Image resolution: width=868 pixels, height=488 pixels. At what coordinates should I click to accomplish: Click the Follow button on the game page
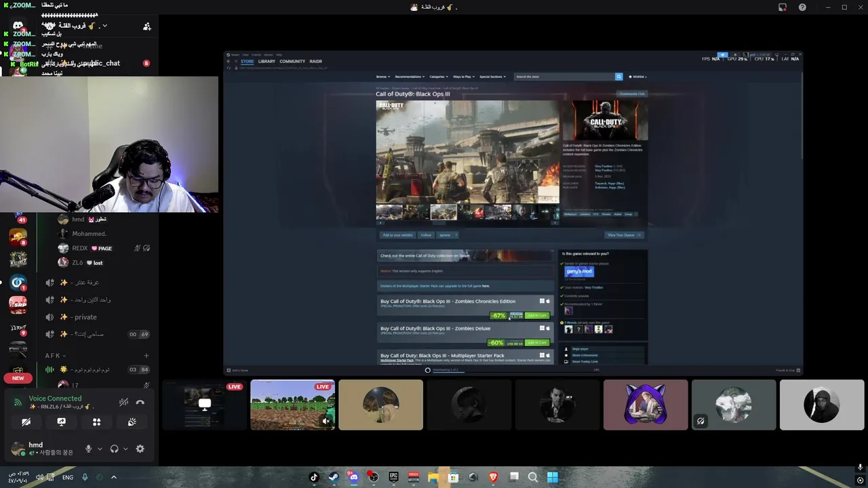click(426, 235)
